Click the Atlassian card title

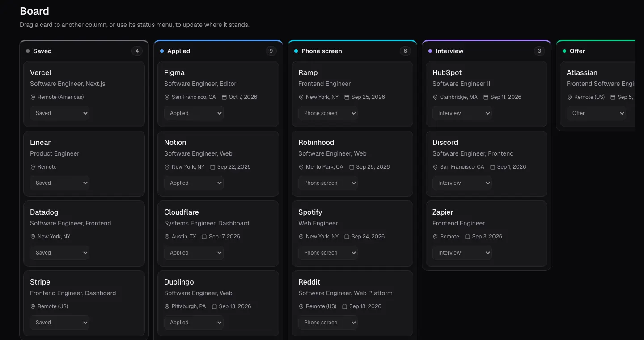pyautogui.click(x=582, y=72)
